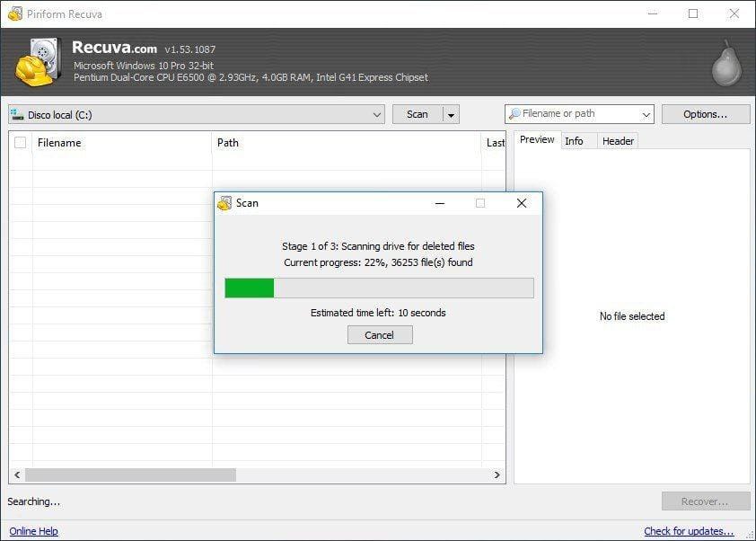Cancel the drive scan
This screenshot has width=756, height=541.
379,335
